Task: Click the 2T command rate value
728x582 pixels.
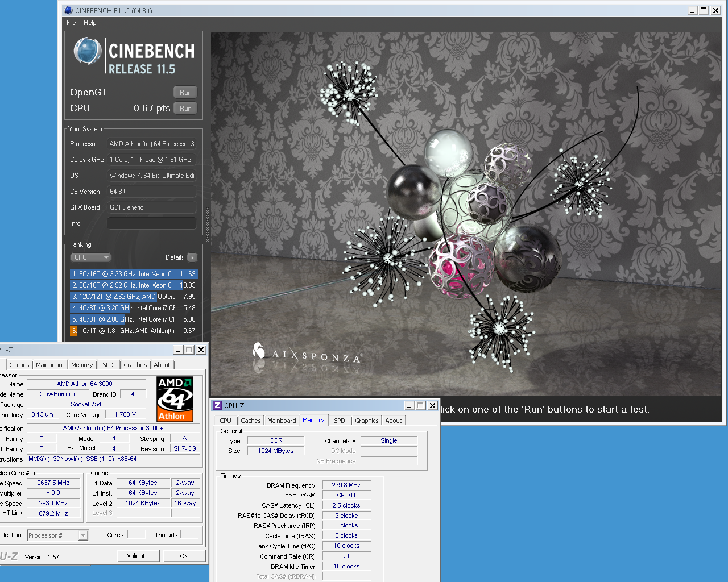Action: pos(346,556)
